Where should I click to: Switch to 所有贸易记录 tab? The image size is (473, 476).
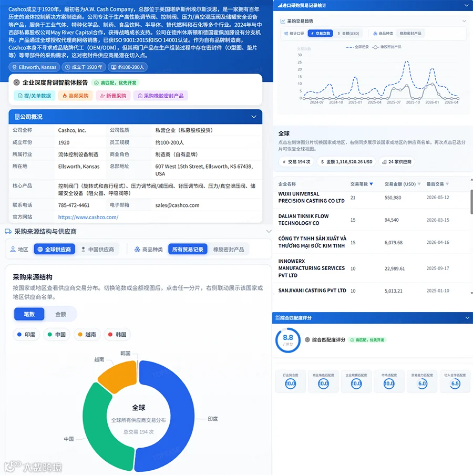click(188, 250)
